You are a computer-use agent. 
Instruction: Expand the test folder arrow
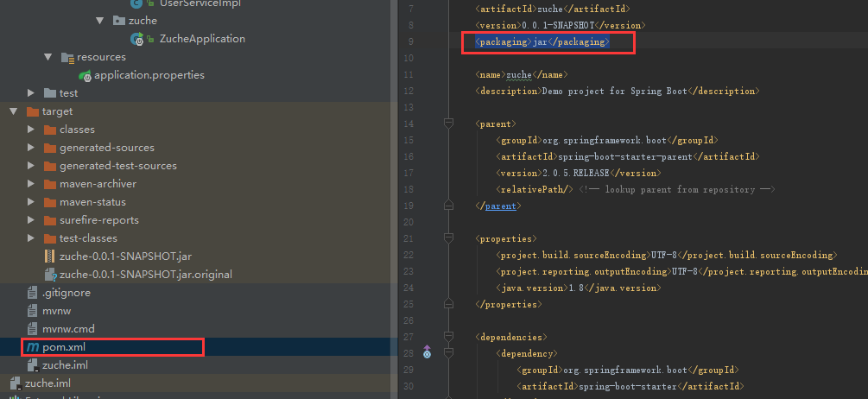pyautogui.click(x=31, y=93)
